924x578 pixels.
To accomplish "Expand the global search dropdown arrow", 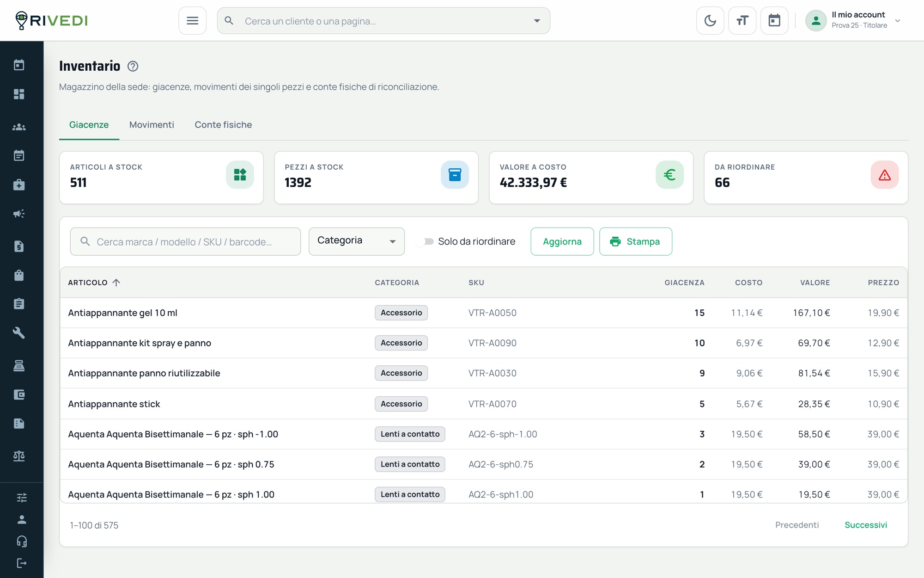I will (x=537, y=21).
